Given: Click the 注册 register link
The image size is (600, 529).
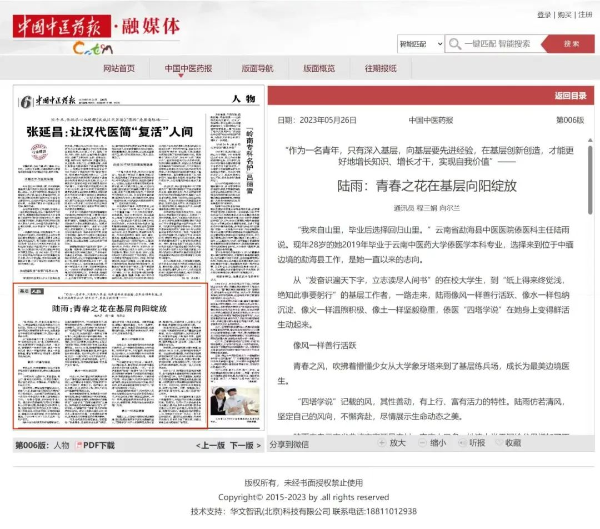Looking at the screenshot, I should point(585,15).
